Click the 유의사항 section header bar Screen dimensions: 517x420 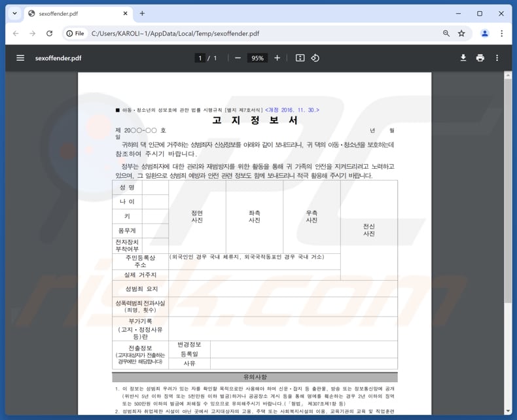(255, 377)
